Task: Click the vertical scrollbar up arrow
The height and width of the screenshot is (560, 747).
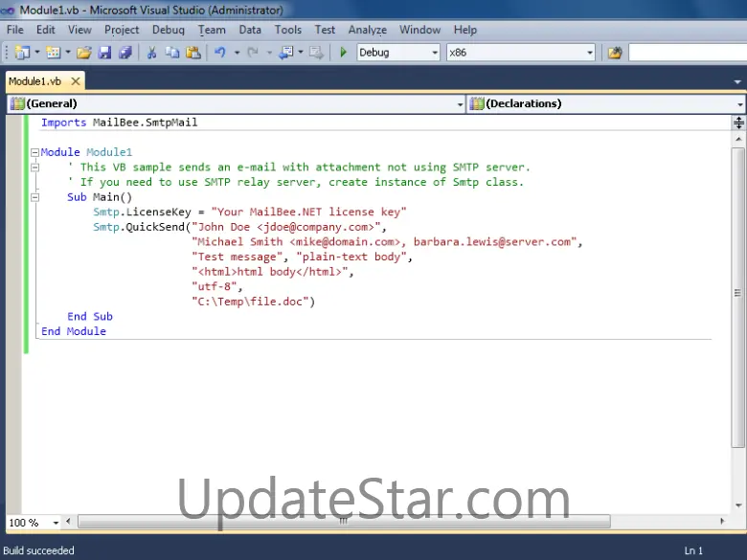Action: tap(738, 139)
